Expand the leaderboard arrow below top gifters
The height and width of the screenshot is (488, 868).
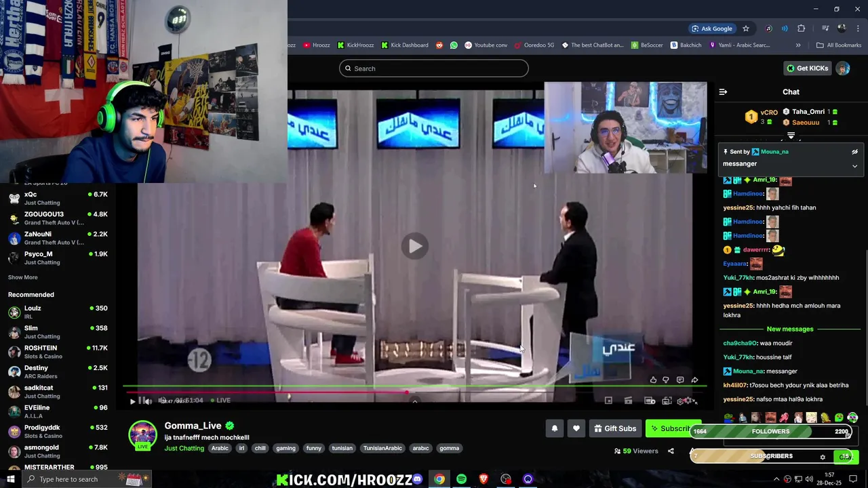coord(791,136)
